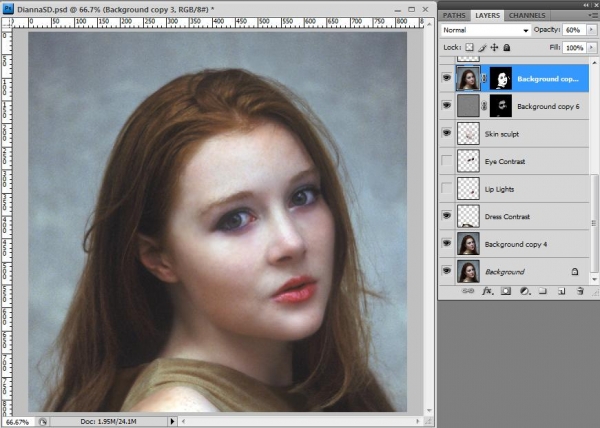Image resolution: width=600 pixels, height=428 pixels.
Task: Click the ruler origin corner box
Action: pyautogui.click(x=7, y=23)
